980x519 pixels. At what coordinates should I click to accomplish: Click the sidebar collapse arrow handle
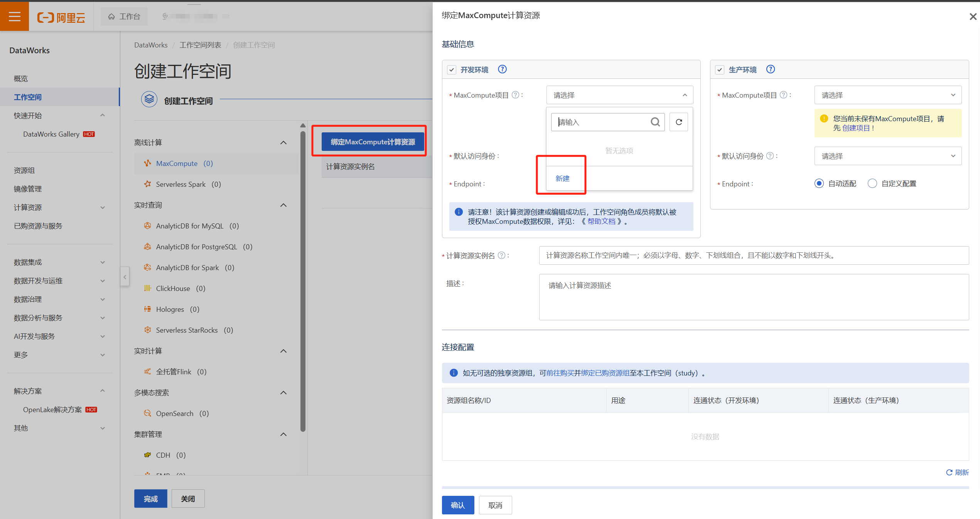pos(125,277)
